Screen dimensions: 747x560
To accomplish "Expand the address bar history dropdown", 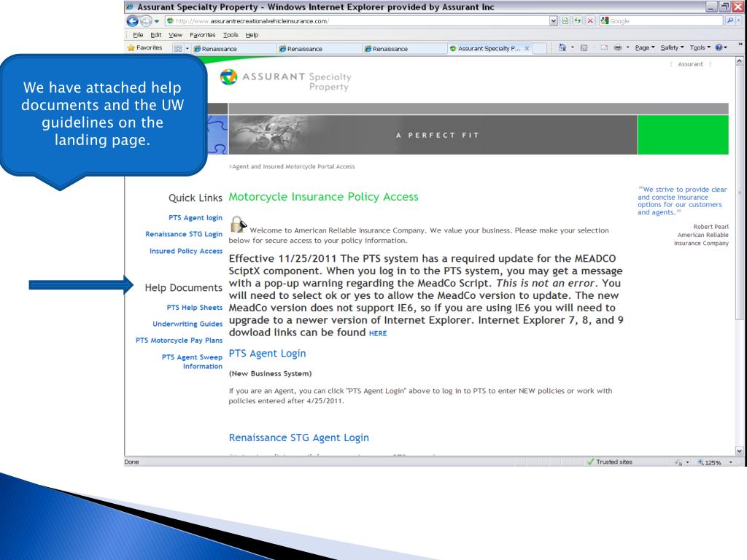I will pyautogui.click(x=553, y=21).
